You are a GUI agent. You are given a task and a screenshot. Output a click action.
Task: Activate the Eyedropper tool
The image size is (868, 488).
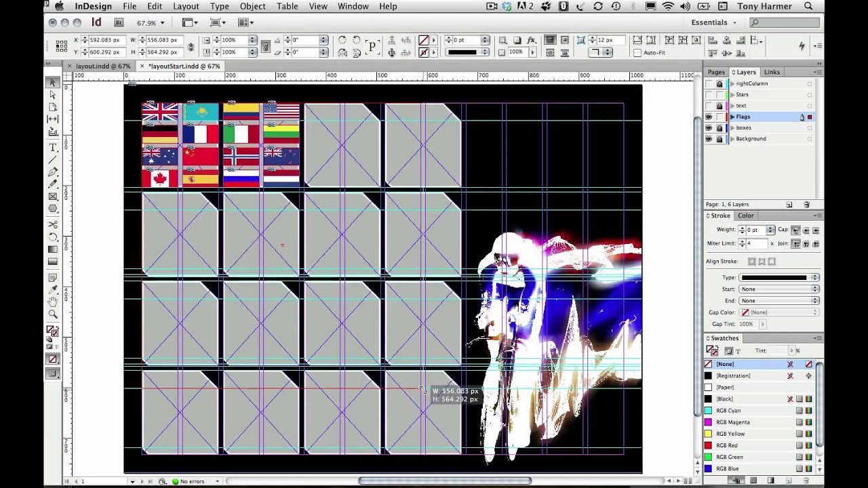(53, 289)
